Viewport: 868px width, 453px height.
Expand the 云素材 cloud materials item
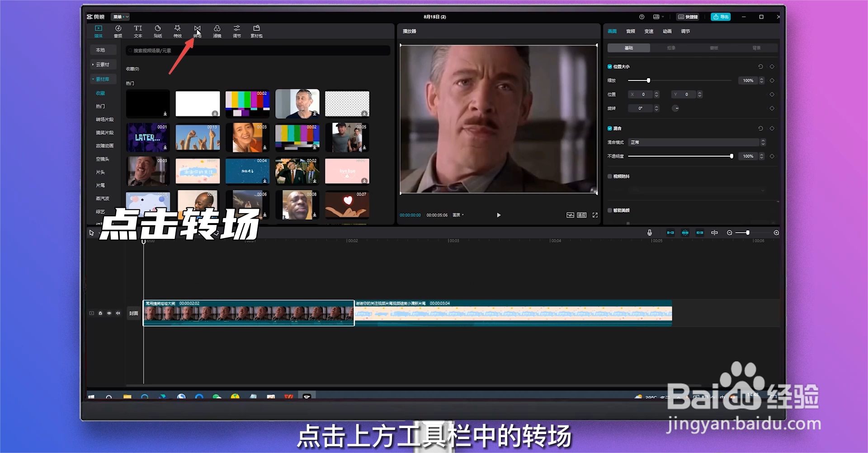tap(103, 65)
